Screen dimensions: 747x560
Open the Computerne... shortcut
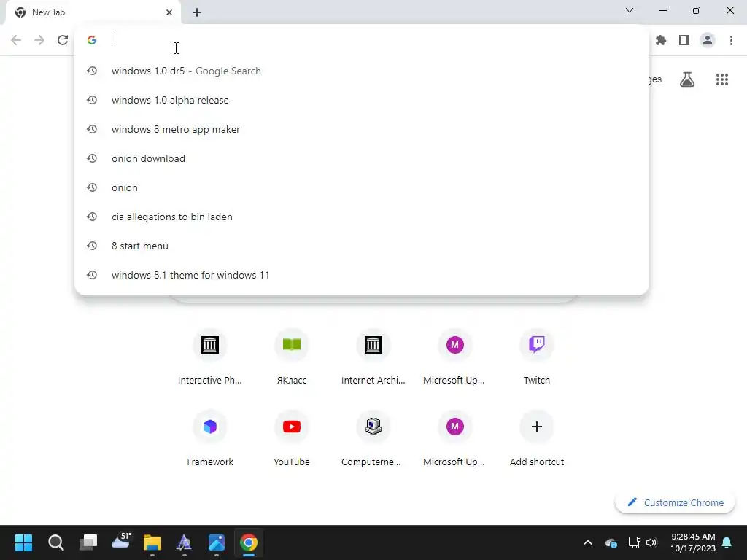tap(373, 439)
